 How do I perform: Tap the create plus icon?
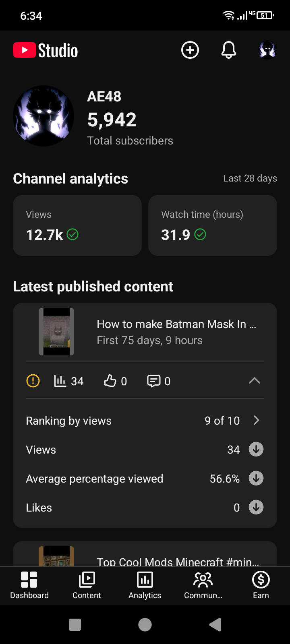point(190,50)
